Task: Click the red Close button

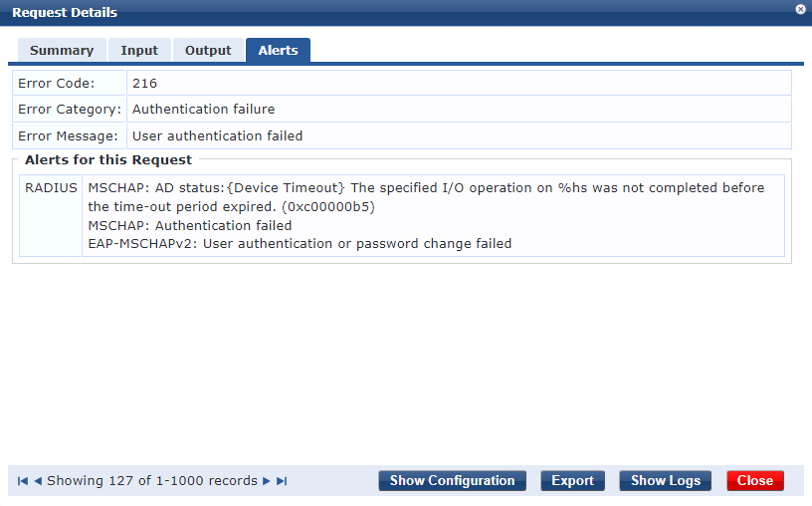Action: [754, 481]
